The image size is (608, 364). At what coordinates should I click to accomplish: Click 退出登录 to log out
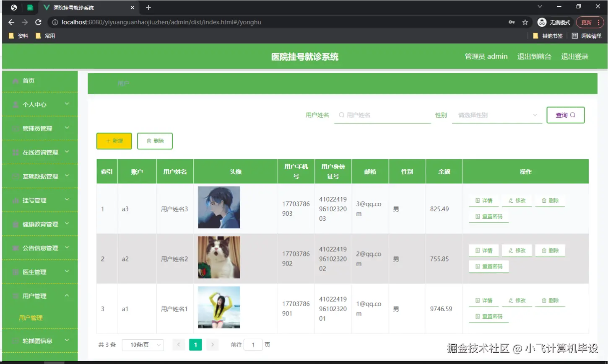click(574, 56)
